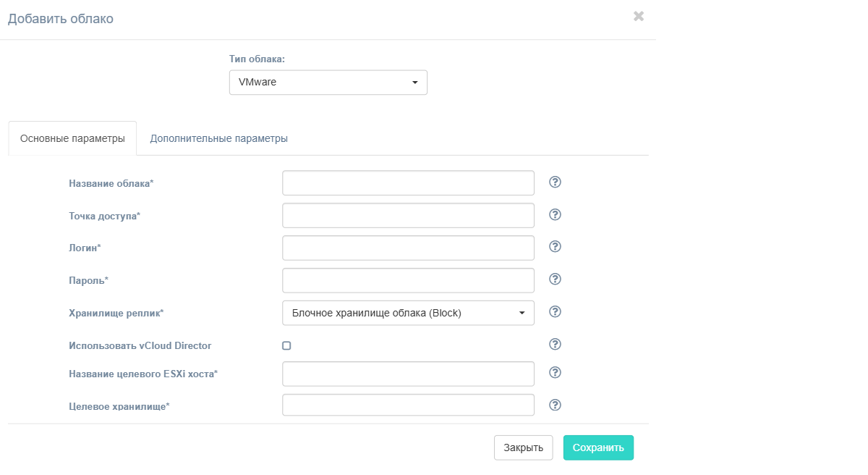Image resolution: width=868 pixels, height=475 pixels.
Task: Show help hint for Пароль field
Action: click(x=555, y=279)
